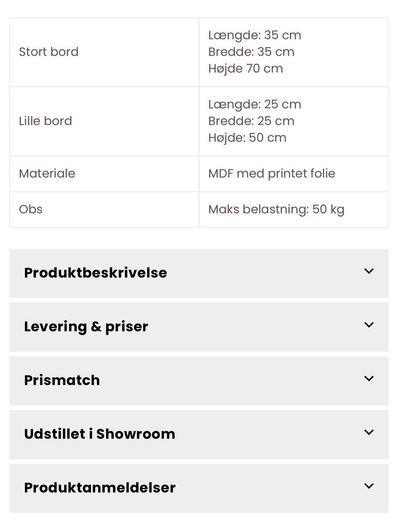The width and height of the screenshot is (398, 532).
Task: Click the Lille bord row label
Action: pos(45,121)
